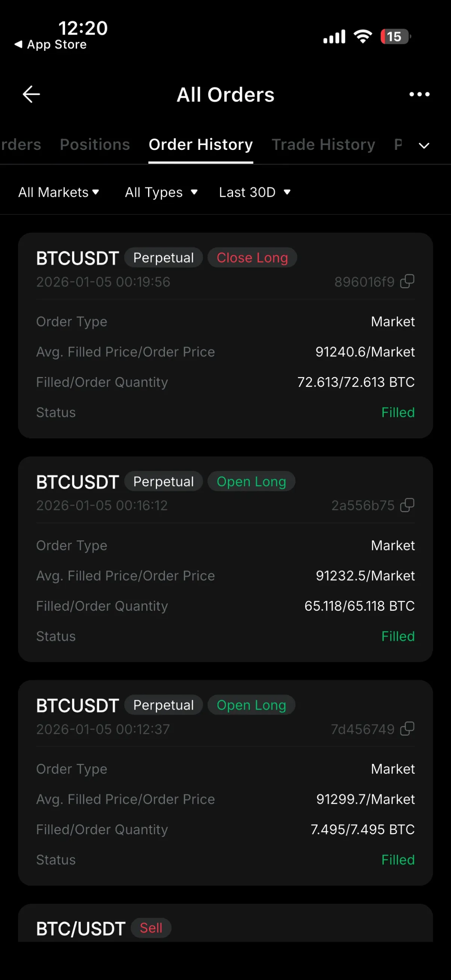
Task: Tap the Perpetual label on the first order
Action: click(x=163, y=258)
